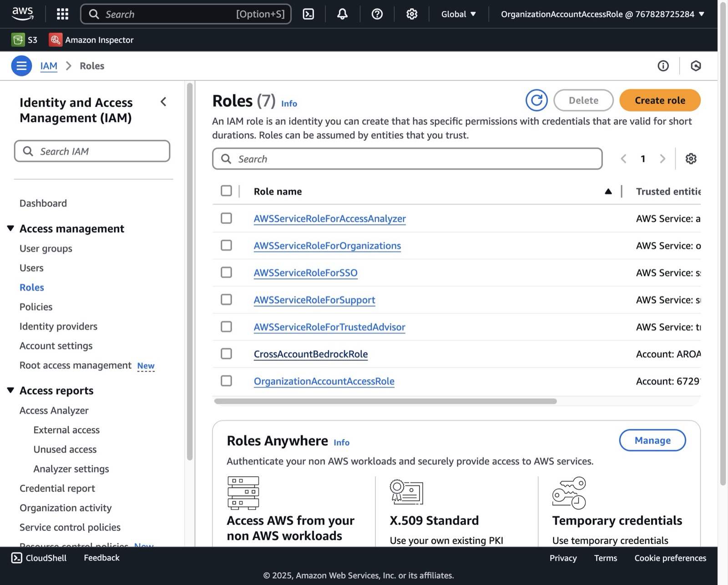Collapse the Access reports section
Screen dimensions: 728x585
pos(10,390)
